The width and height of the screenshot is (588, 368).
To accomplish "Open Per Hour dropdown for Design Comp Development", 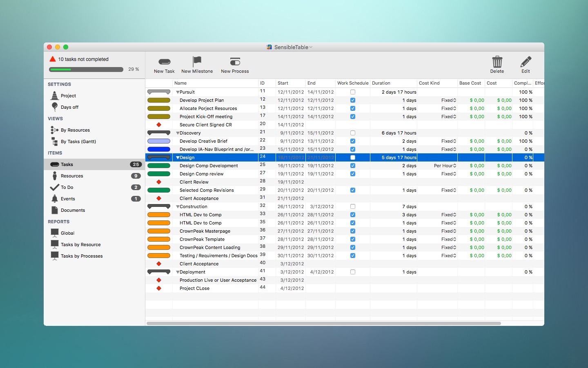I will [445, 166].
